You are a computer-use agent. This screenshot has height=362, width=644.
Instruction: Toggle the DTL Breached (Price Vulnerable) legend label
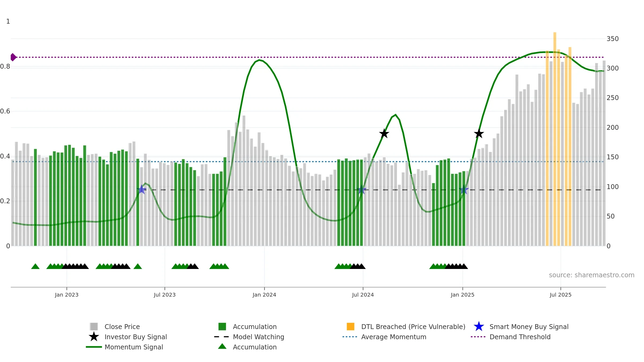pos(413,327)
